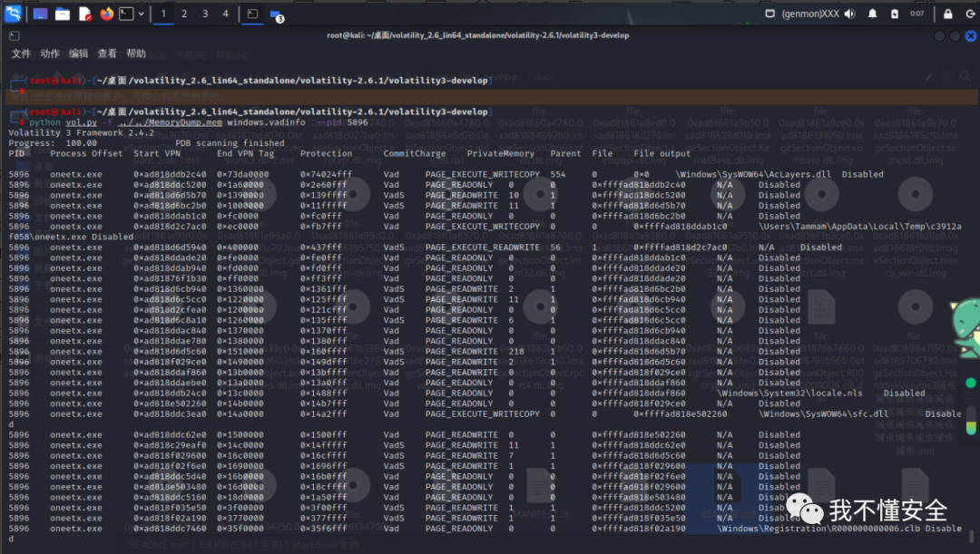Launch the text editor panel icon
The image size is (980, 554).
[85, 14]
